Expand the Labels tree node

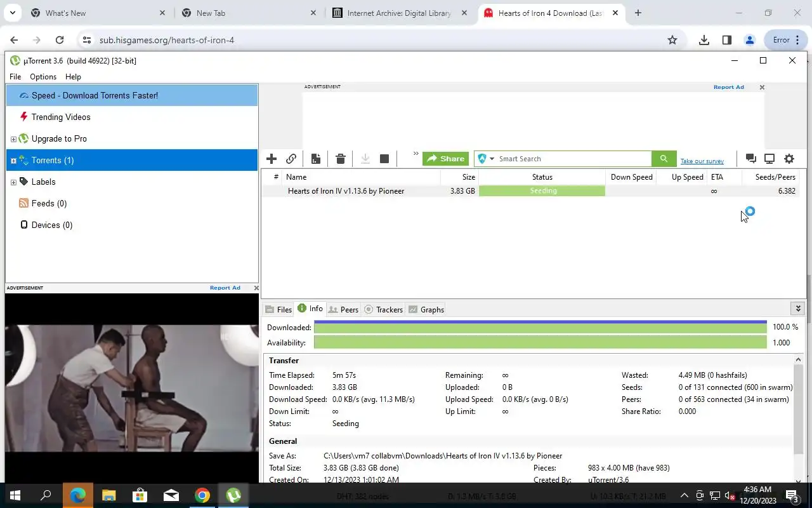point(13,182)
